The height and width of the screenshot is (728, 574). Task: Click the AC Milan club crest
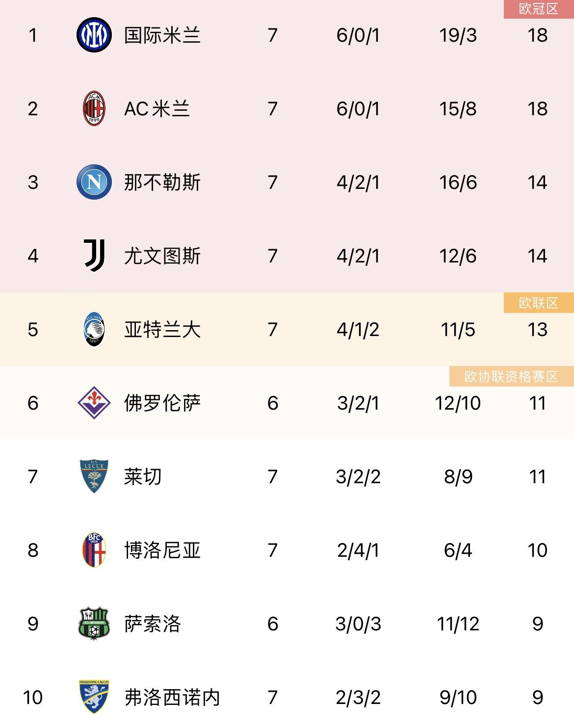click(x=94, y=108)
